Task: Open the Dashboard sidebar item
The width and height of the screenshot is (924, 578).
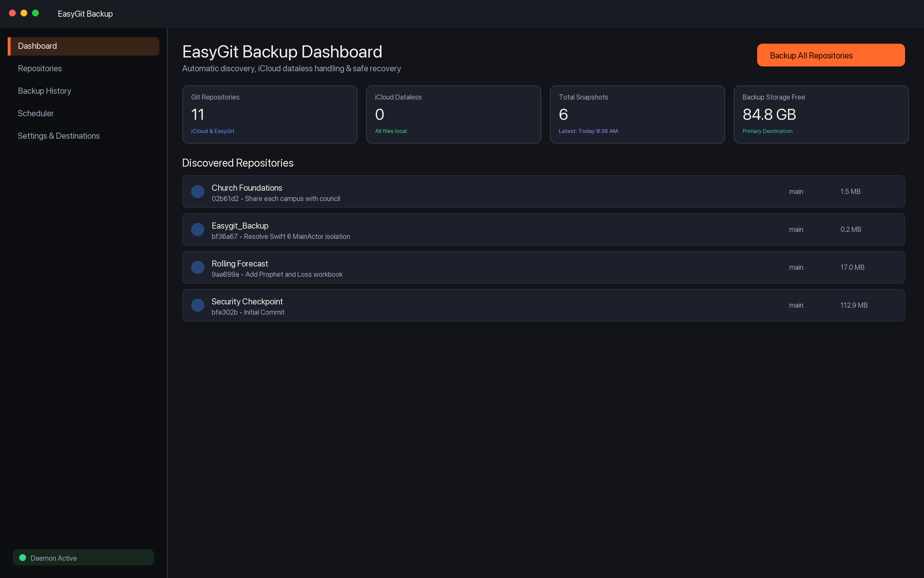Action: 83,46
